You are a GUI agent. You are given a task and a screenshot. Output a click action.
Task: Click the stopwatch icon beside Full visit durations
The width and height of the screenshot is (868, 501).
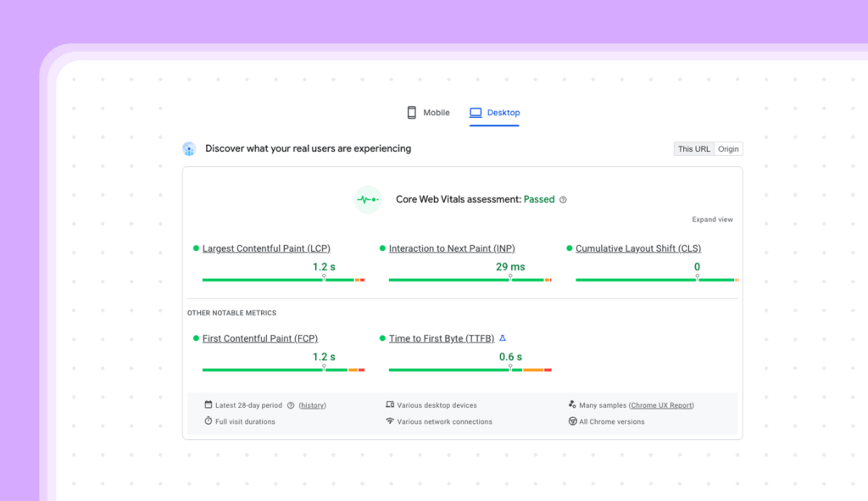(x=209, y=421)
